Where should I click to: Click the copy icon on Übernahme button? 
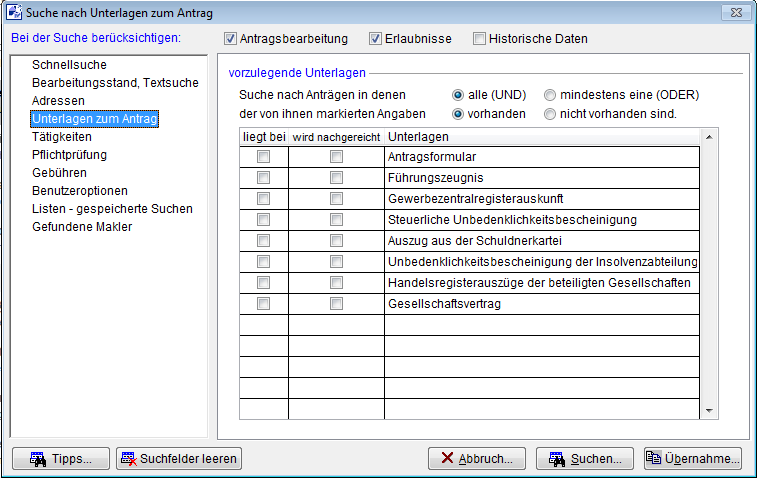click(x=654, y=459)
